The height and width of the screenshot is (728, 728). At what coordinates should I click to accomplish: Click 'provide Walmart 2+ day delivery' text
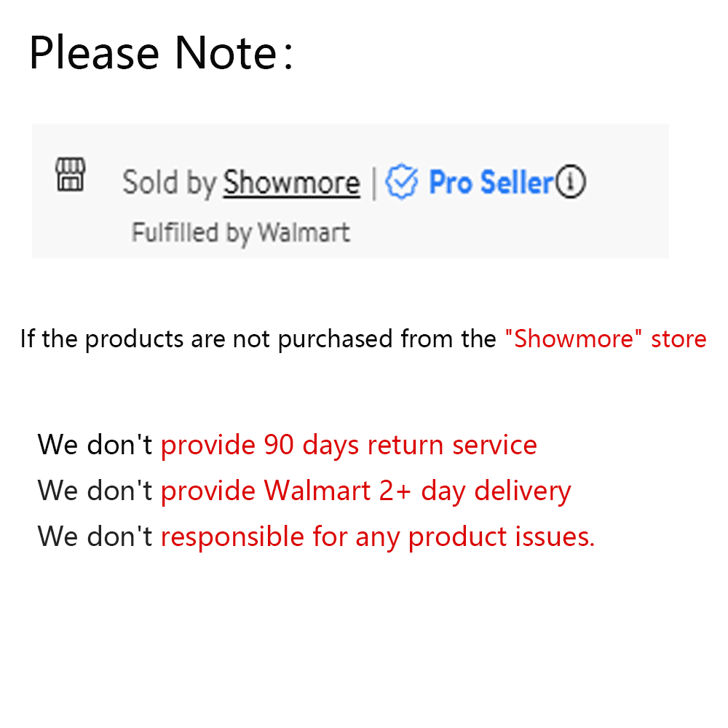tap(365, 491)
